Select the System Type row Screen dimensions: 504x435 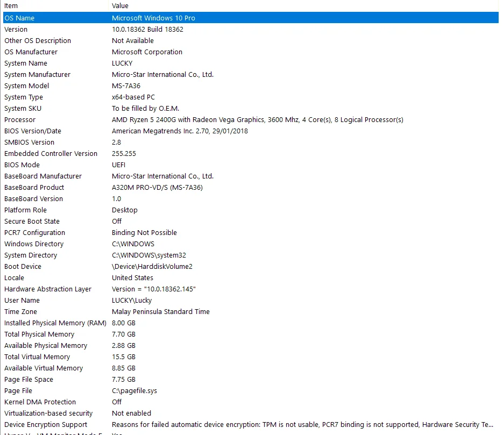pos(251,97)
